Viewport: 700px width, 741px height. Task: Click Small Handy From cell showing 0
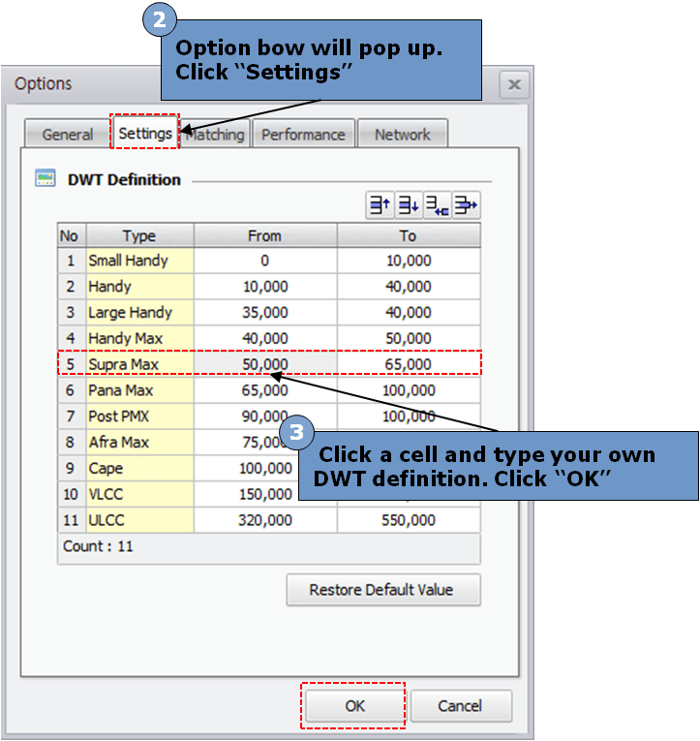point(265,261)
